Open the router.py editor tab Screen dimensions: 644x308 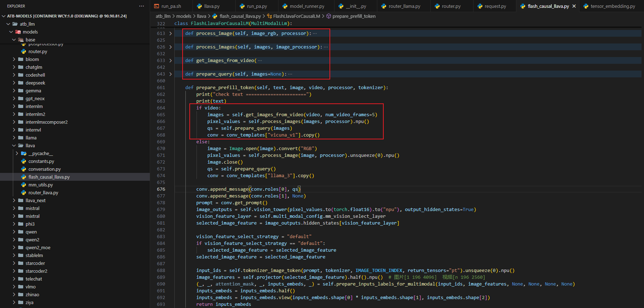click(x=451, y=6)
